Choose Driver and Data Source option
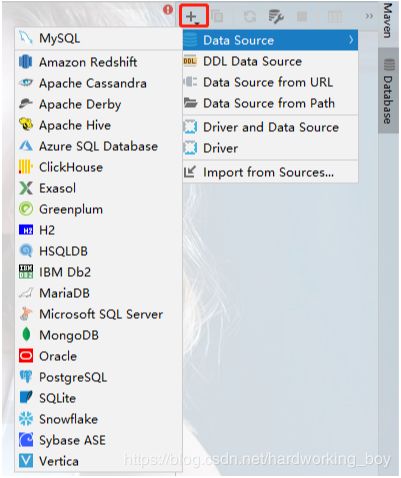Viewport: 401px width, 478px height. [270, 127]
